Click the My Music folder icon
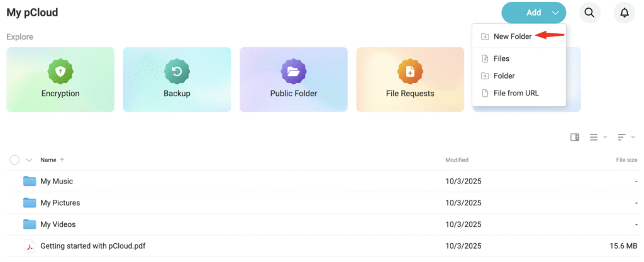644x262 pixels. coord(30,181)
